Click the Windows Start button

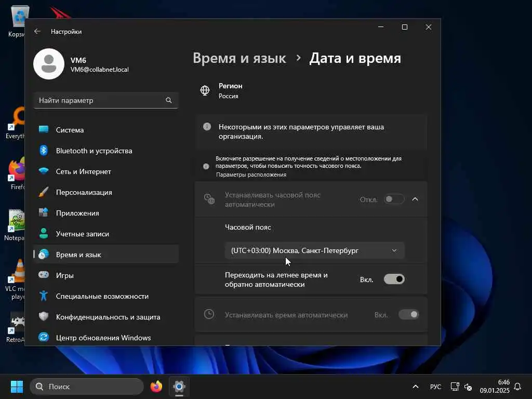pyautogui.click(x=17, y=387)
